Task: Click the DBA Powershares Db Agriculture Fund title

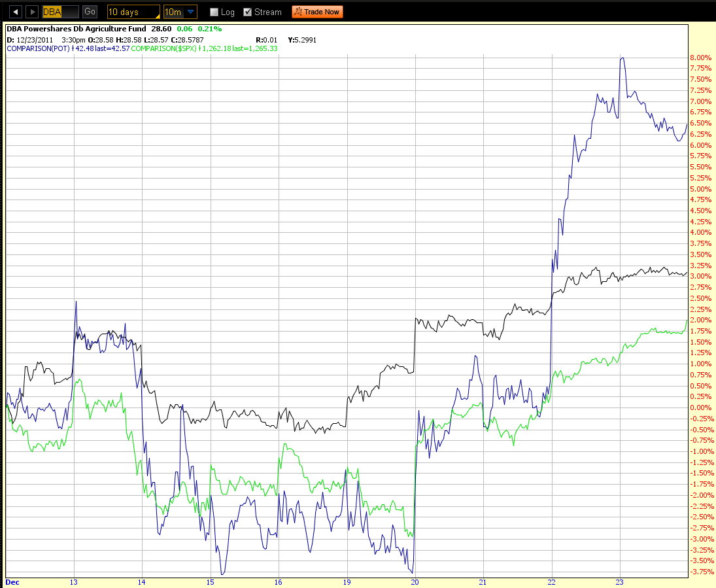Action: pyautogui.click(x=75, y=28)
